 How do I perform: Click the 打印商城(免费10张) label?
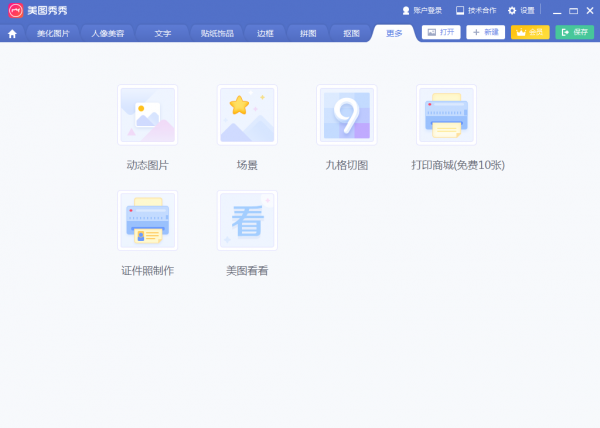click(x=458, y=165)
